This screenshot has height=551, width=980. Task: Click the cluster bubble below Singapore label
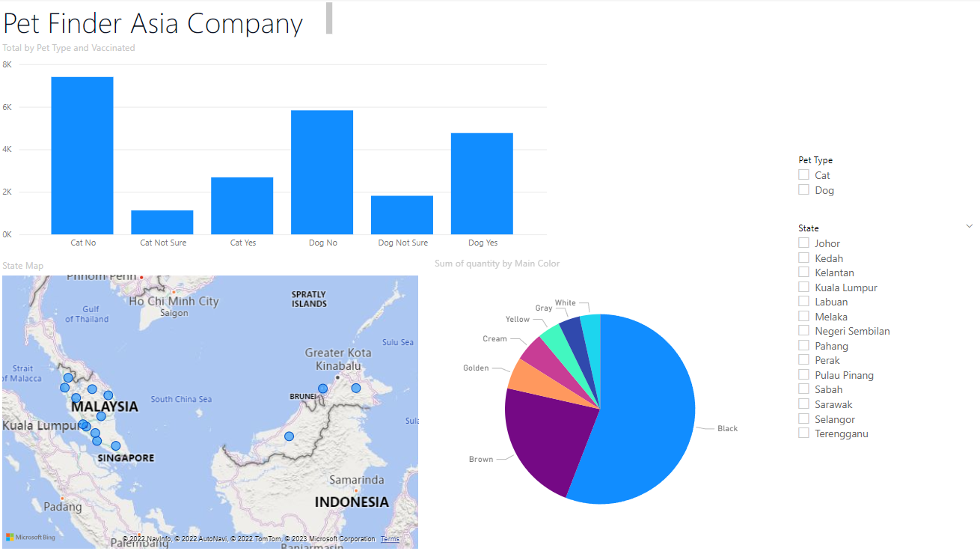click(97, 442)
